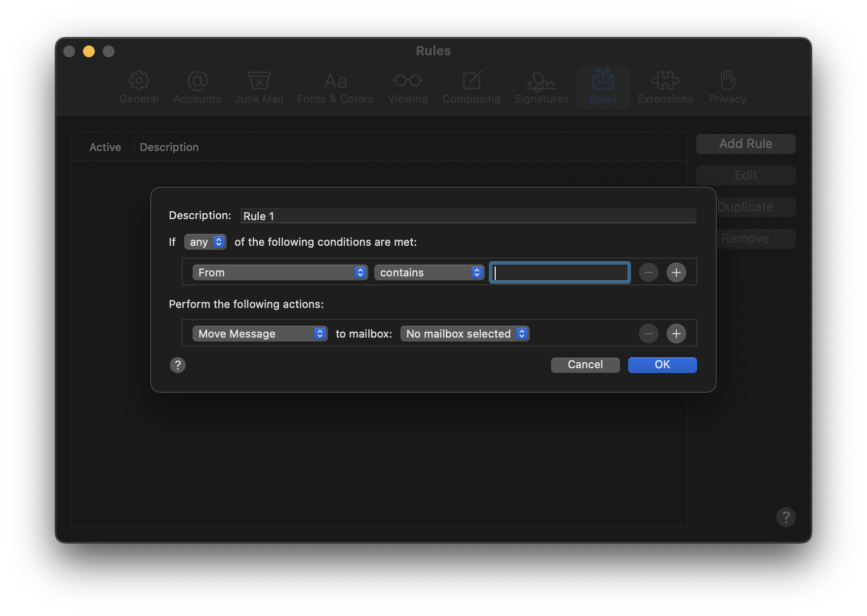Click the Extensions puzzle icon
Screen dimensions: 867x616
[x=665, y=87]
